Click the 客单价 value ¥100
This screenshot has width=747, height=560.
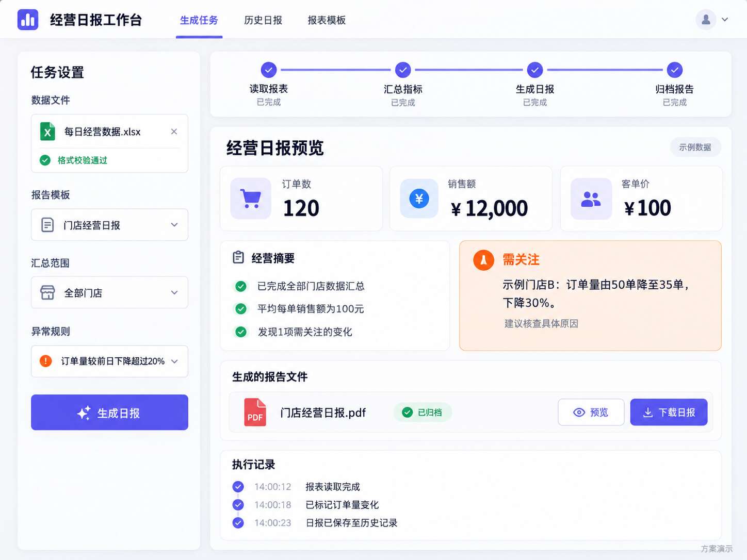click(647, 208)
